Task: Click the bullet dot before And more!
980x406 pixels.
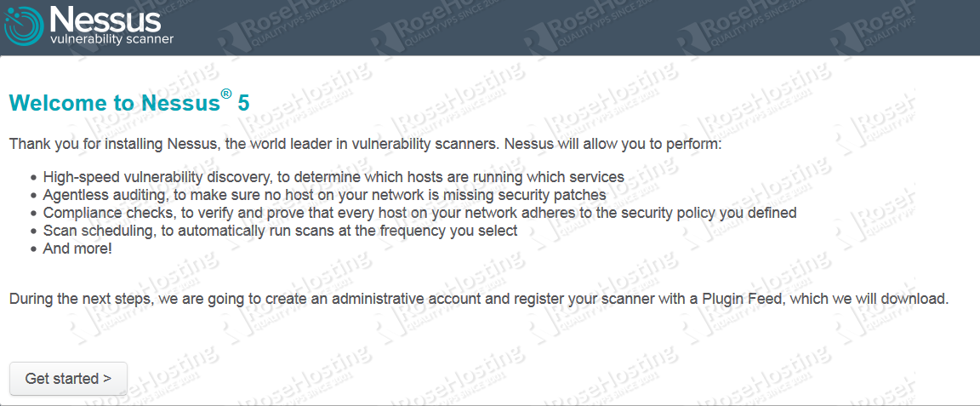Action: click(x=34, y=249)
